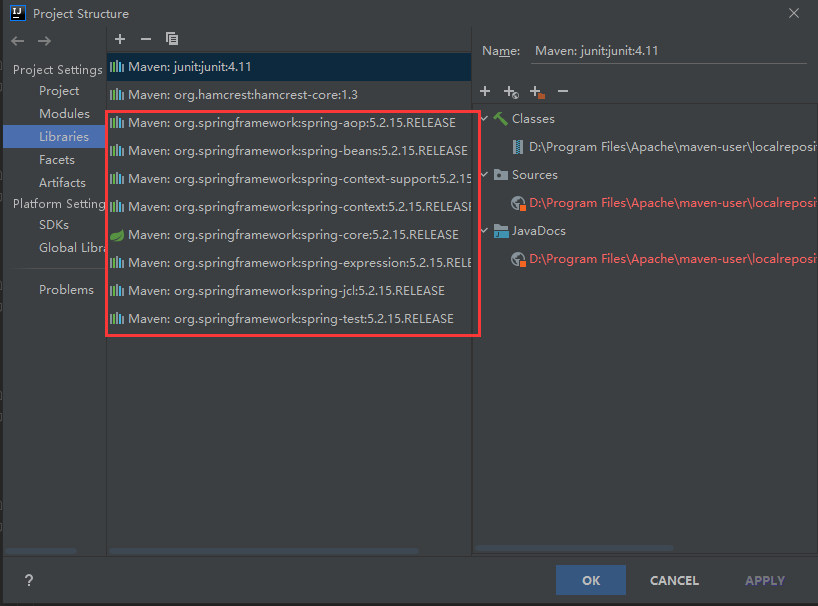Click the CANCEL button

pyautogui.click(x=674, y=580)
